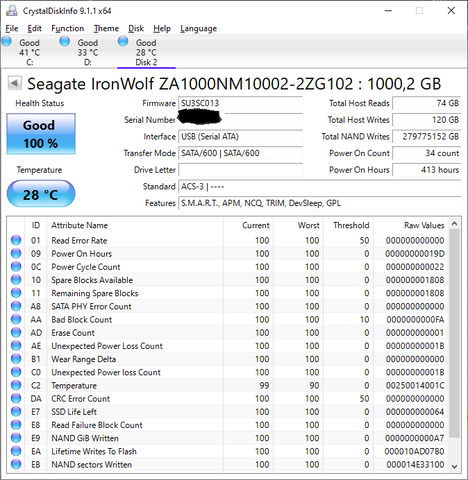Click the attribute list scroll up arrow
The height and width of the screenshot is (480, 468).
(454, 224)
